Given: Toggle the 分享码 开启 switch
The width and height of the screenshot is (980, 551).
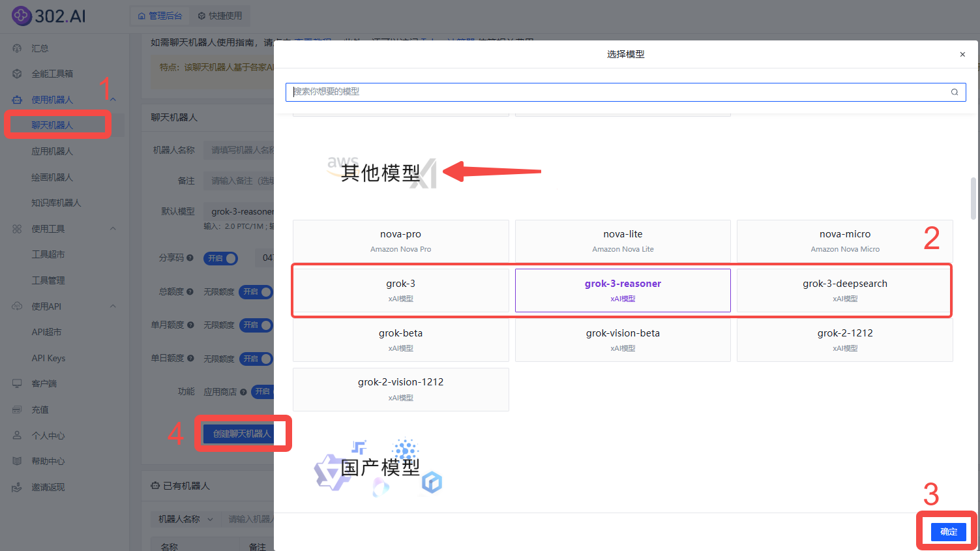Looking at the screenshot, I should 220,258.
